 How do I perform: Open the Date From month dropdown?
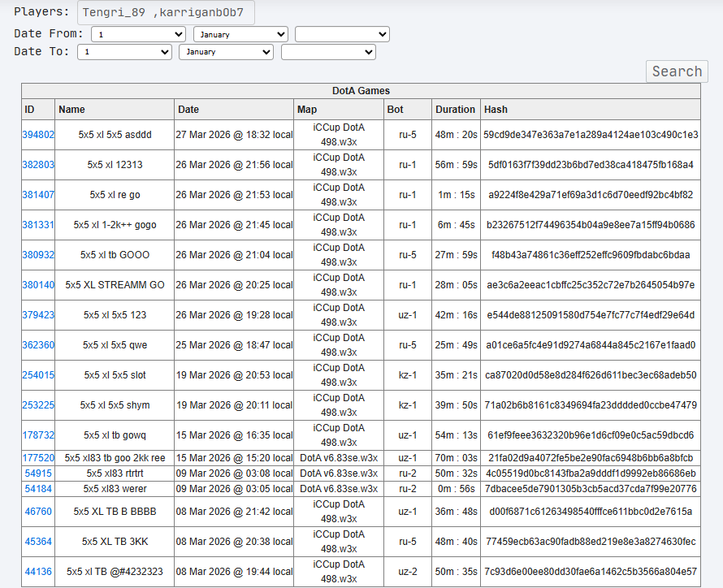[x=240, y=34]
